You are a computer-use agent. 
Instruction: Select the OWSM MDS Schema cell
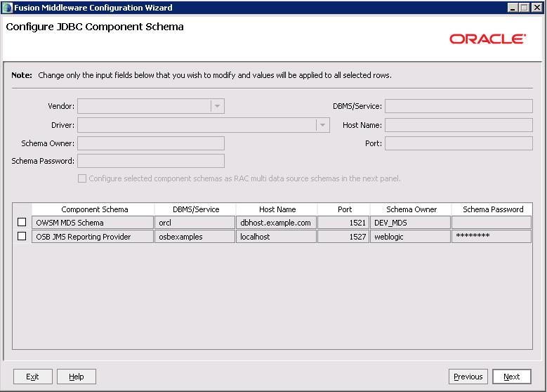click(93, 223)
